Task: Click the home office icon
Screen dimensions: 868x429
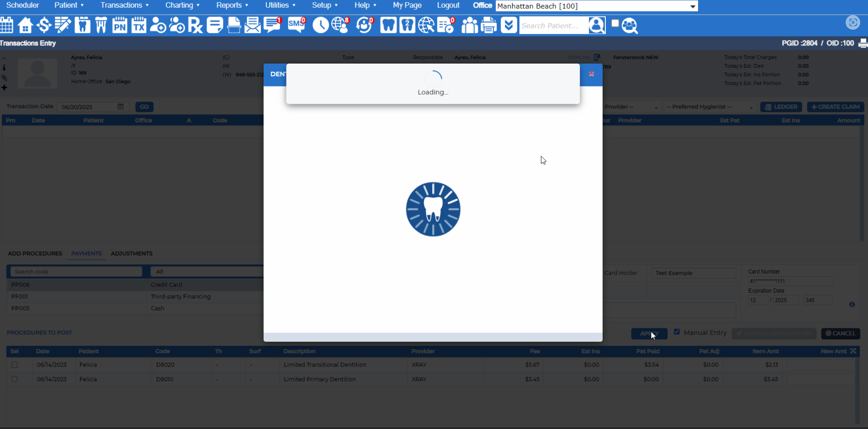Action: 26,25
